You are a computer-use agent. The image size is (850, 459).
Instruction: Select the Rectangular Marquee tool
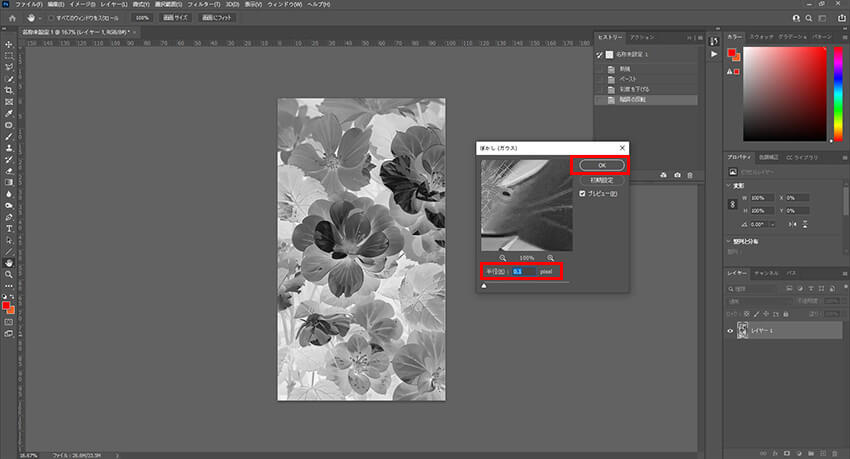click(9, 56)
